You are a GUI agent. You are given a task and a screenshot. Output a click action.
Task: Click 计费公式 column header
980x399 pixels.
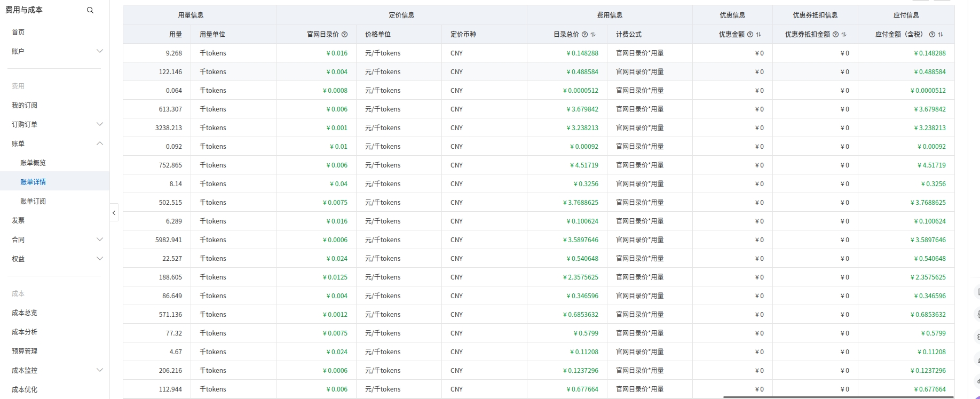[x=629, y=34]
